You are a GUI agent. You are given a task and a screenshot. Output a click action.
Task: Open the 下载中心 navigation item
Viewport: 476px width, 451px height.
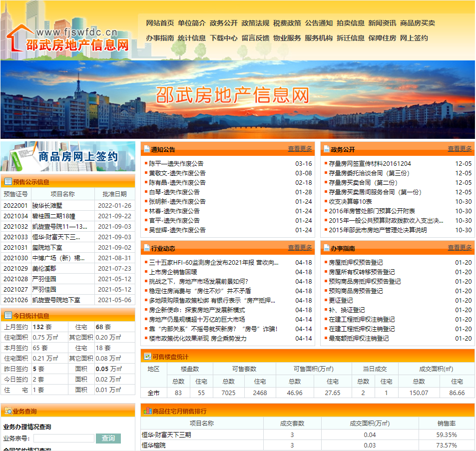pyautogui.click(x=223, y=38)
